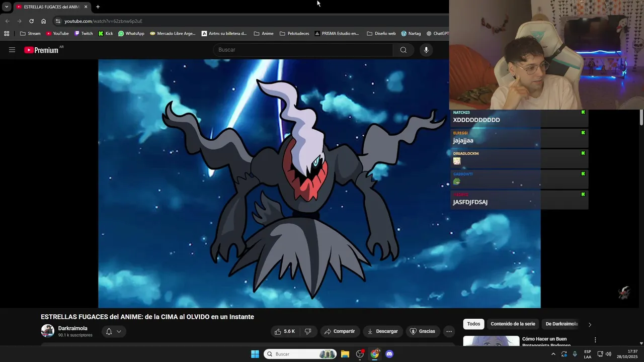Expand the Diseño web bookmarks folder
Screen dimensions: 644x362
click(x=381, y=34)
